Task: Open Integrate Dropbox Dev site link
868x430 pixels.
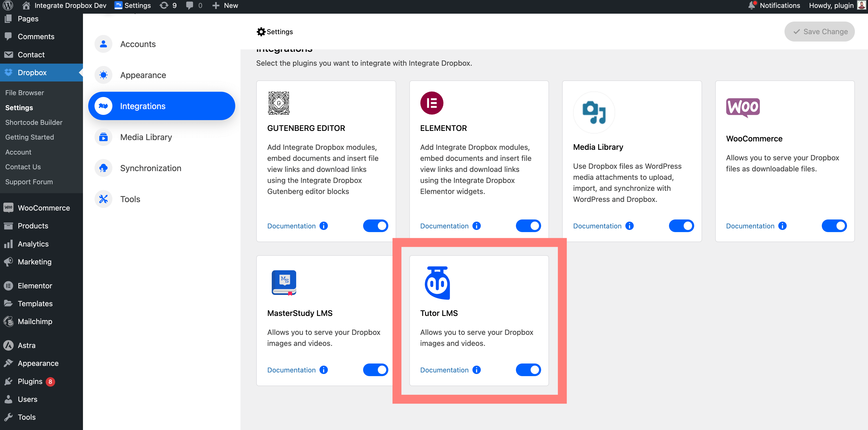Action: [x=64, y=6]
